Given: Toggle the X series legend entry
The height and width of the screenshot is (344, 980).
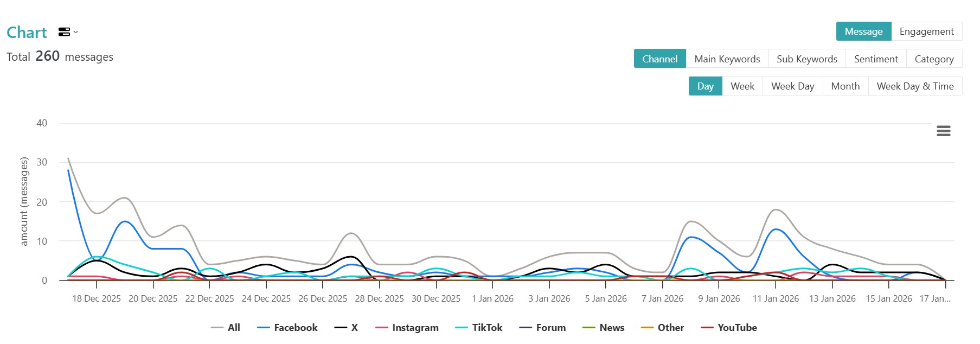Looking at the screenshot, I should point(354,328).
